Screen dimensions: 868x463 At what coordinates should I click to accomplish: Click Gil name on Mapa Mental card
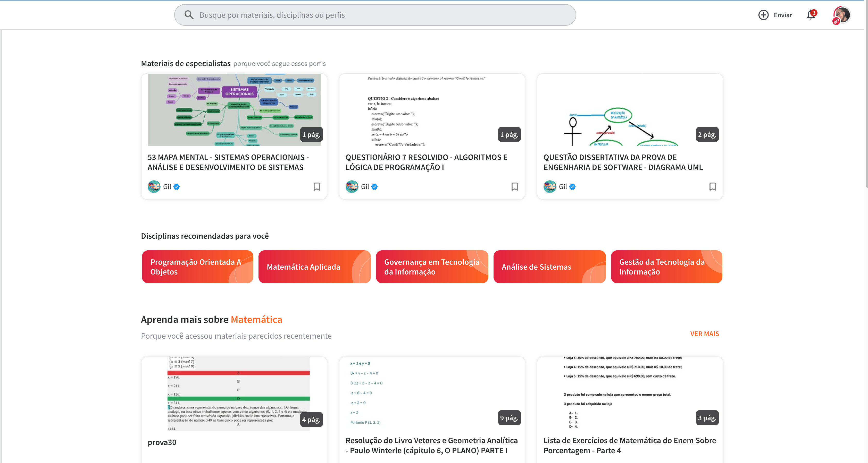[x=167, y=186]
